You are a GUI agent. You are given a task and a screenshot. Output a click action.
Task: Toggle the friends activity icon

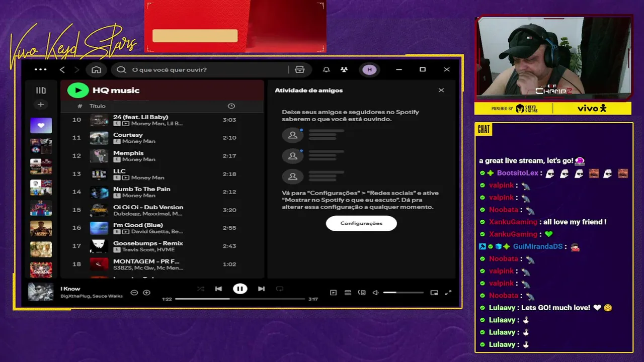coord(344,70)
